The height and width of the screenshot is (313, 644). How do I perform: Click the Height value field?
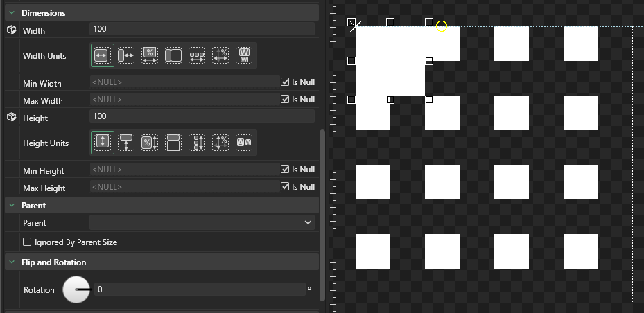tap(201, 116)
